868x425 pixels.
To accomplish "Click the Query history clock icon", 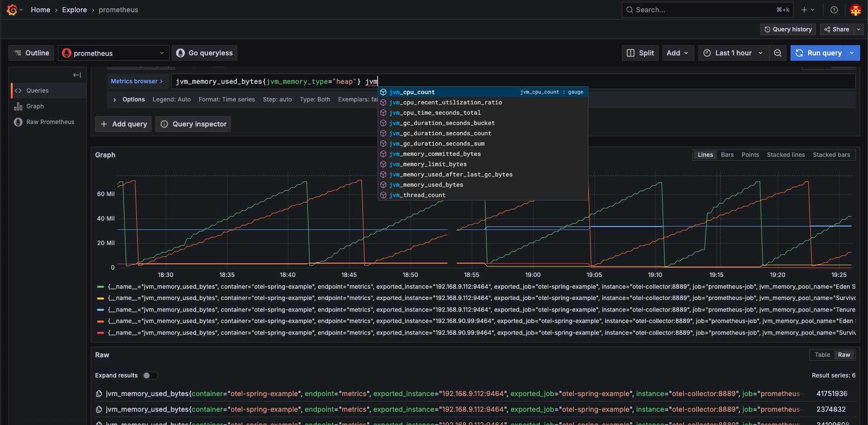I will (x=767, y=29).
